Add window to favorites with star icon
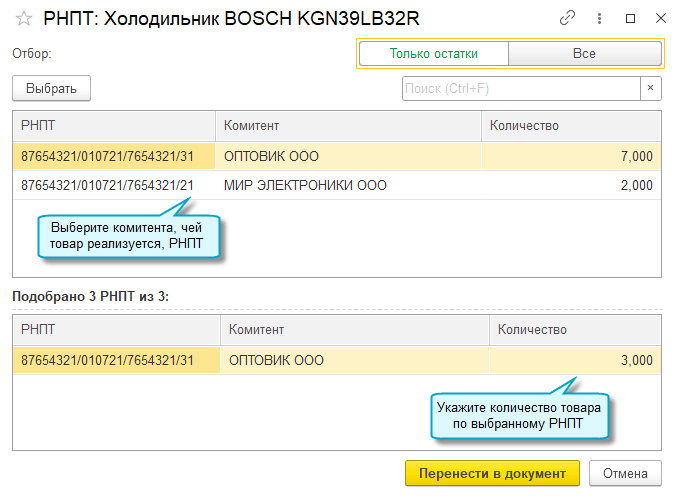The width and height of the screenshot is (680, 499). point(24,19)
